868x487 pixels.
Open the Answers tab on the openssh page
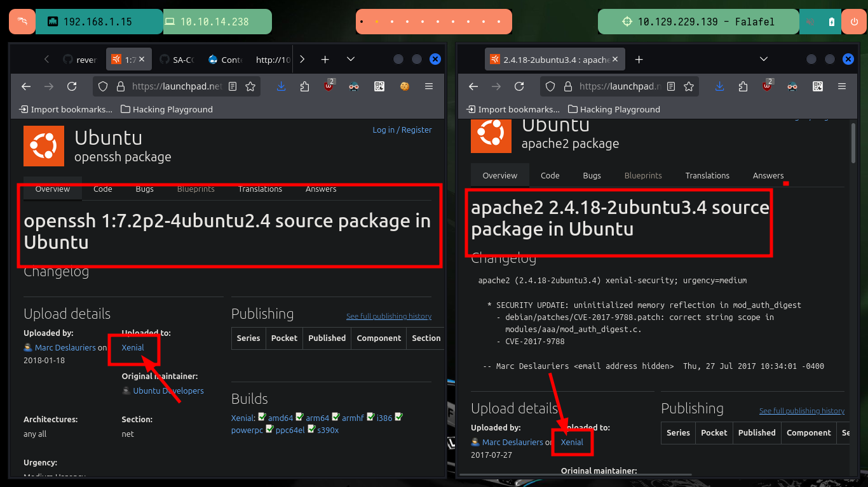point(321,189)
